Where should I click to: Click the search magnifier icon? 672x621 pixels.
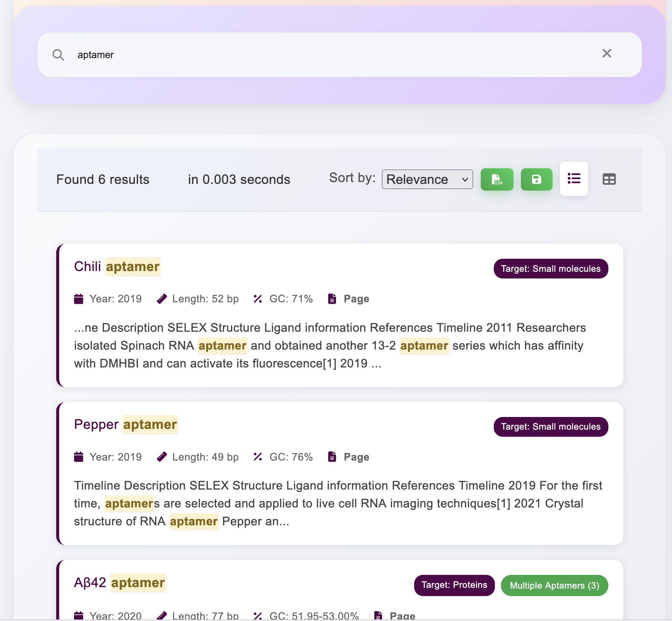pyautogui.click(x=58, y=55)
